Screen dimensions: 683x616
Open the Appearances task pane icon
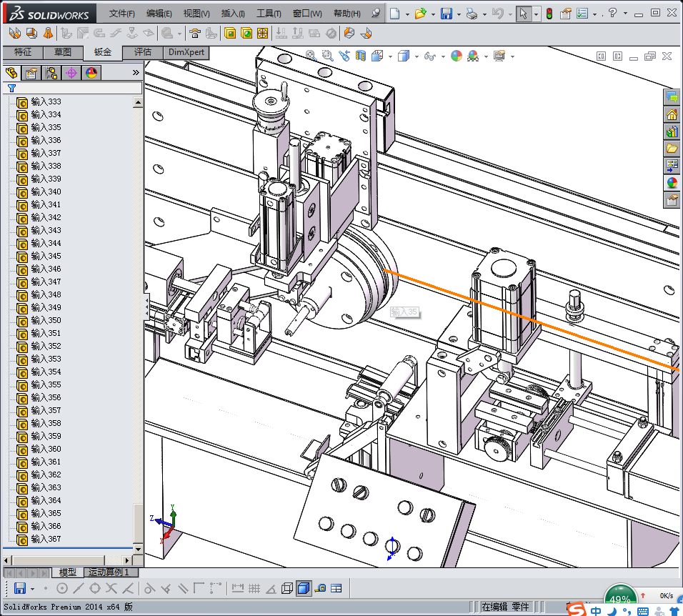[x=672, y=183]
